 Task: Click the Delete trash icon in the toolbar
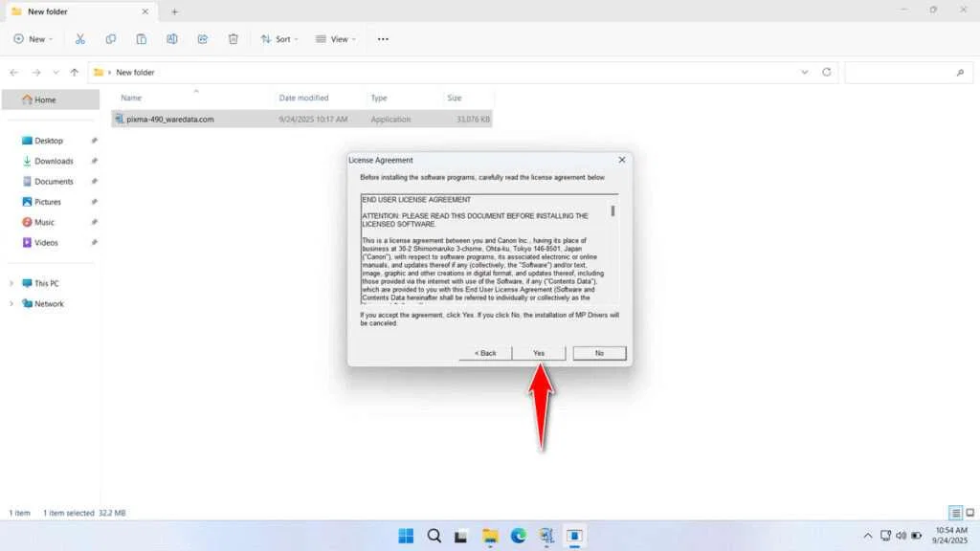point(233,38)
